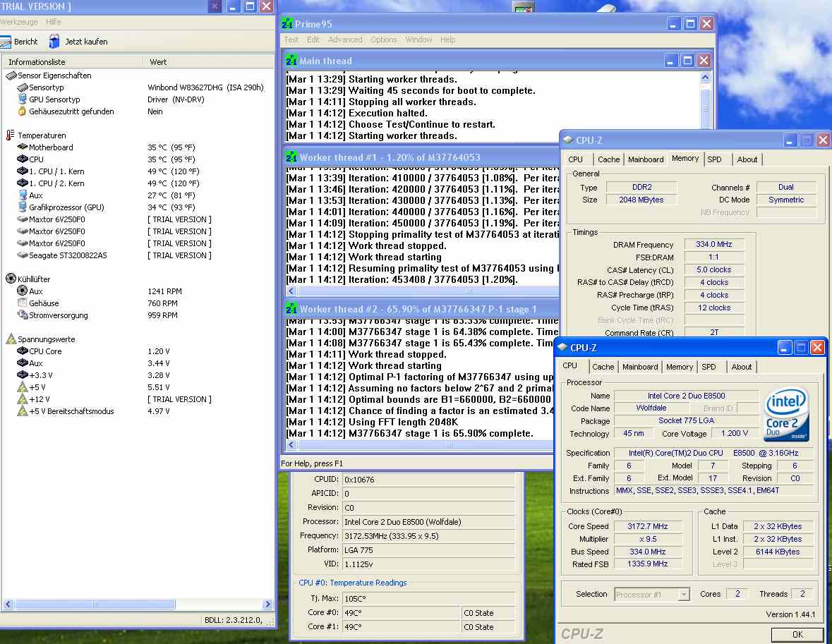832x644 pixels.
Task: Switch to Cache tab in front CPU-Z
Action: click(603, 367)
